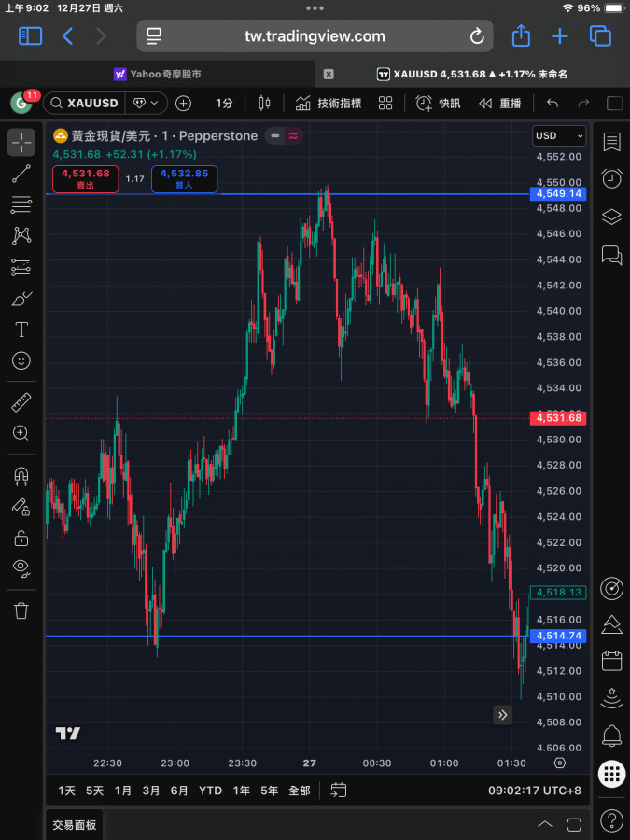630x840 pixels.
Task: Open the help center question mark
Action: (x=611, y=820)
